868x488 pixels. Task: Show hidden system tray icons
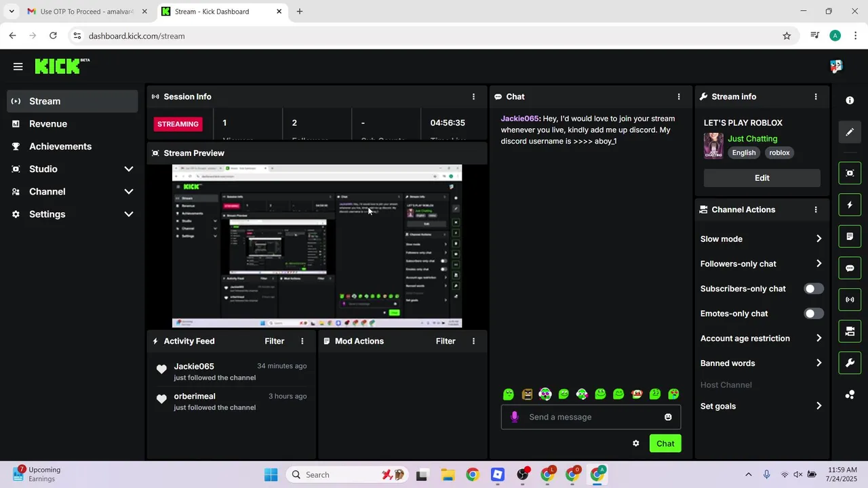[748, 474]
